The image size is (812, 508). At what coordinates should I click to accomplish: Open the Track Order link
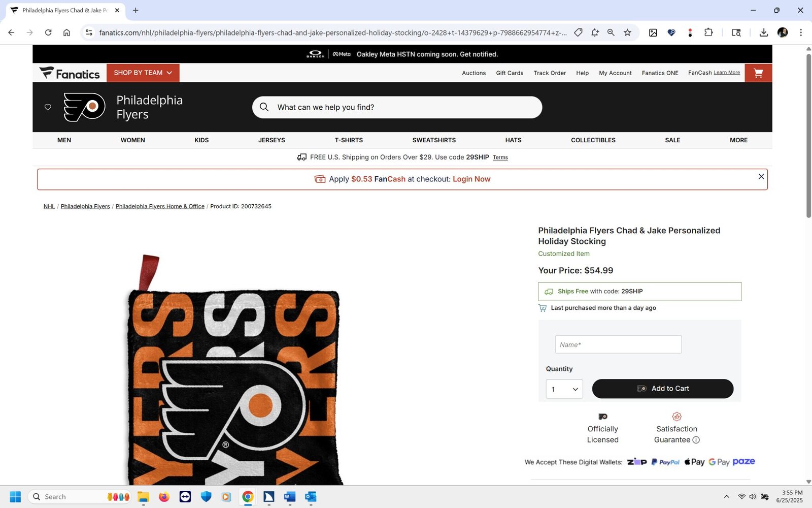point(550,73)
